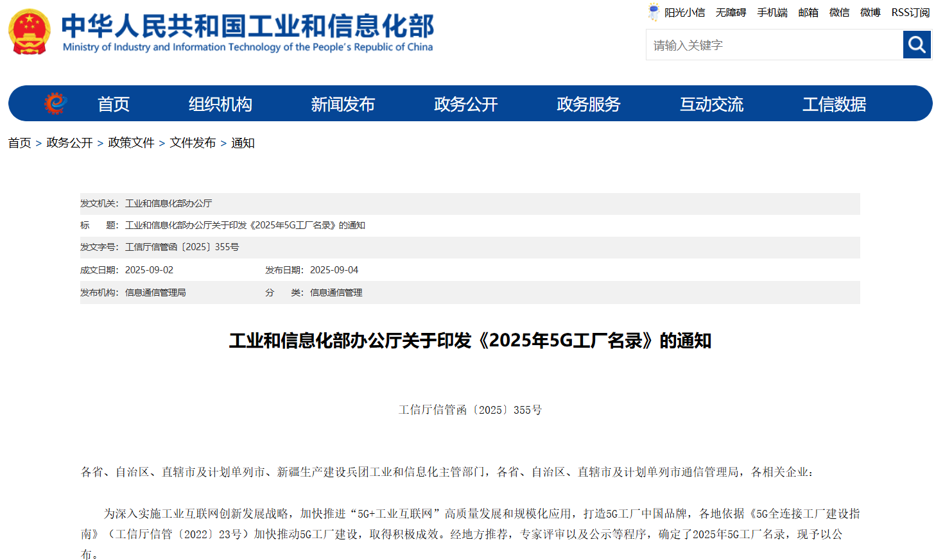Image resolution: width=936 pixels, height=560 pixels.
Task: Open the 通知 breadcrumb link
Action: pyautogui.click(x=243, y=143)
